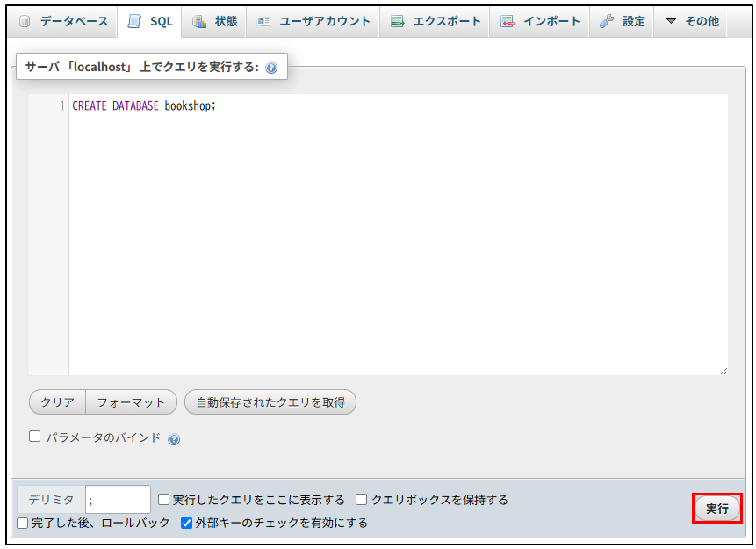Click the 状態 status chart icon
Screen dimensions: 756x549
click(x=199, y=22)
